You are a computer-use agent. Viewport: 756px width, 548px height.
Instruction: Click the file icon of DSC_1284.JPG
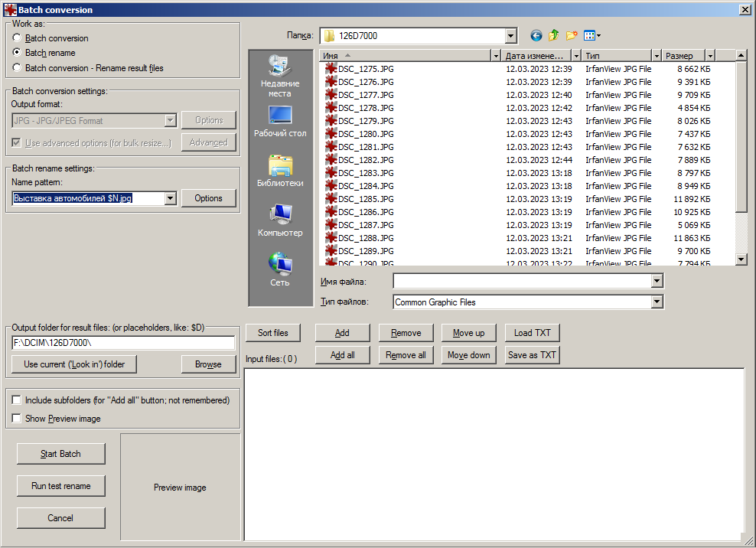331,186
